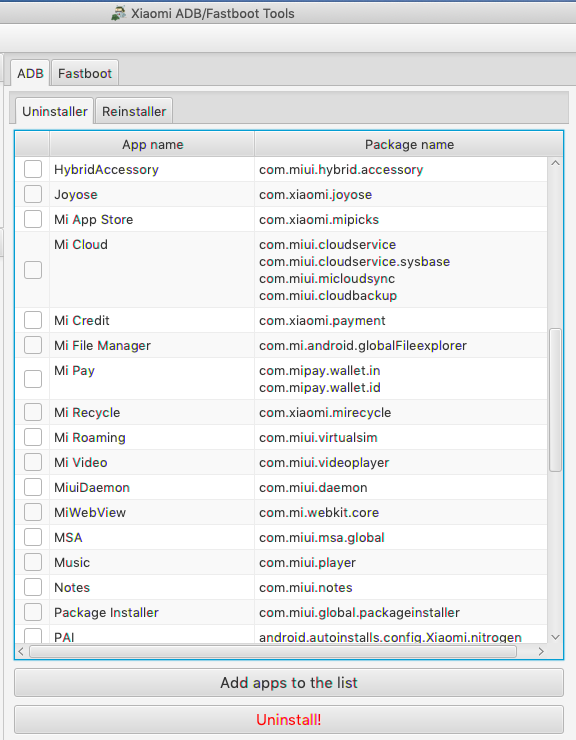Click the com.miui.hybrid.accessory cell
Viewport: 576px width, 740px height.
[x=401, y=169]
